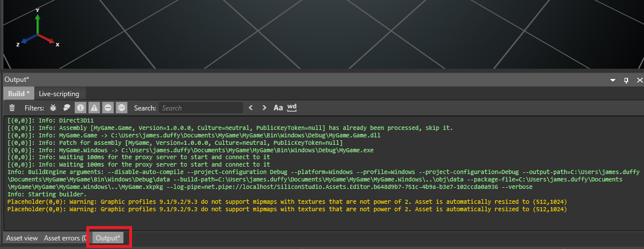Viewport: 644px width, 249px height.
Task: Select the Output tab at bottom
Action: click(109, 238)
